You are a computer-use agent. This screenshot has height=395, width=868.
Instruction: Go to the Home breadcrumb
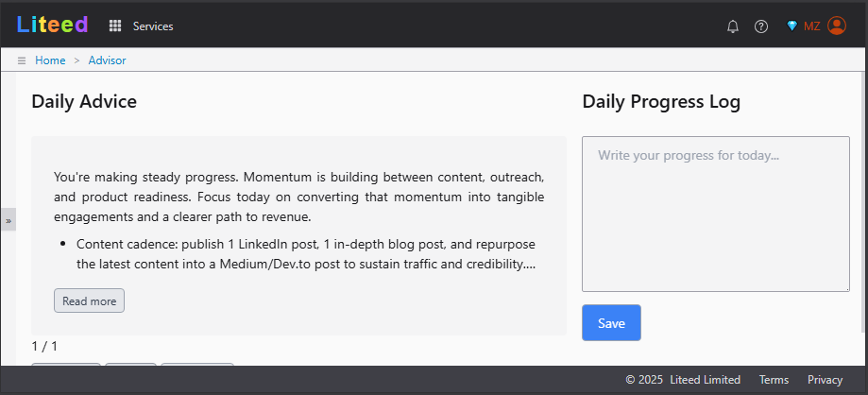coord(50,60)
